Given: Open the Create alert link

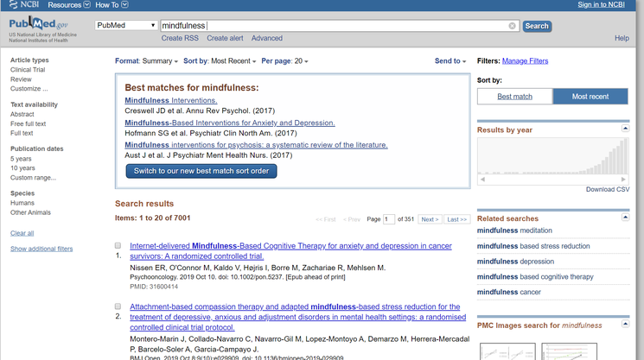Looking at the screenshot, I should [225, 38].
